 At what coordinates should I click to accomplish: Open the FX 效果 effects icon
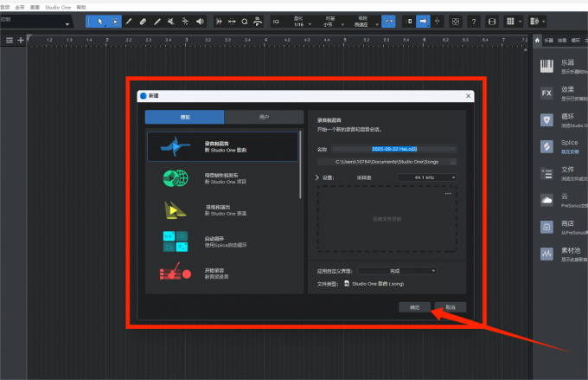coord(546,93)
